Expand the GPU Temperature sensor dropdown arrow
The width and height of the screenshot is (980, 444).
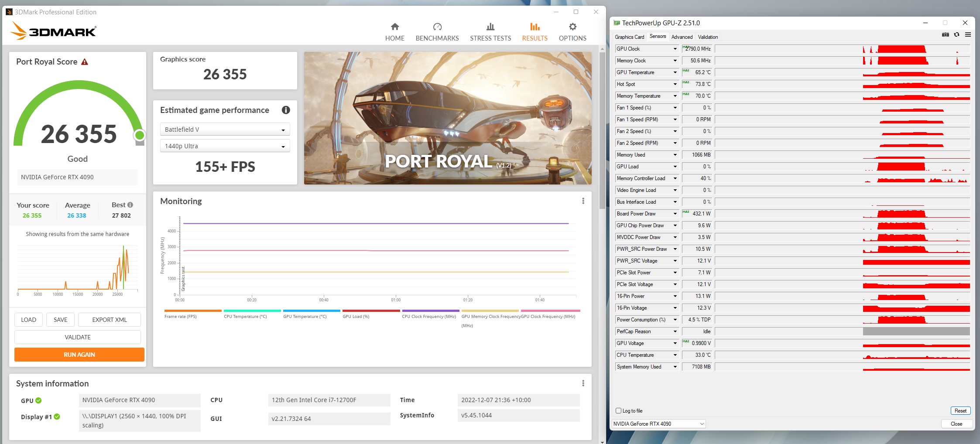[675, 72]
